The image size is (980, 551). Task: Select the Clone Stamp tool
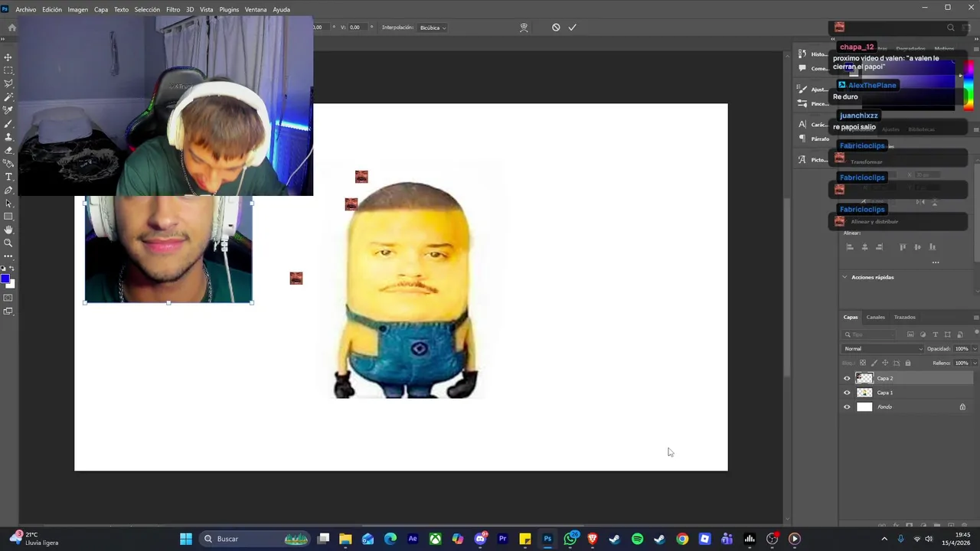click(x=8, y=137)
